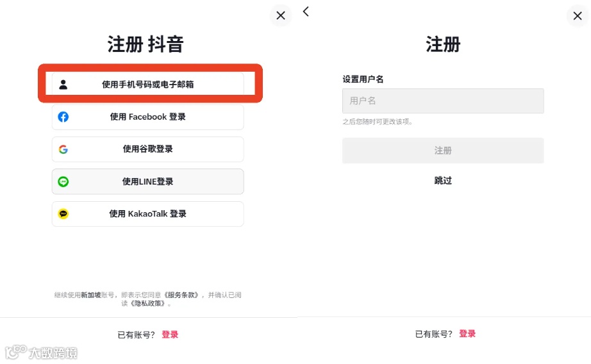Go back using the back arrow
This screenshot has width=591, height=364.
tap(306, 12)
